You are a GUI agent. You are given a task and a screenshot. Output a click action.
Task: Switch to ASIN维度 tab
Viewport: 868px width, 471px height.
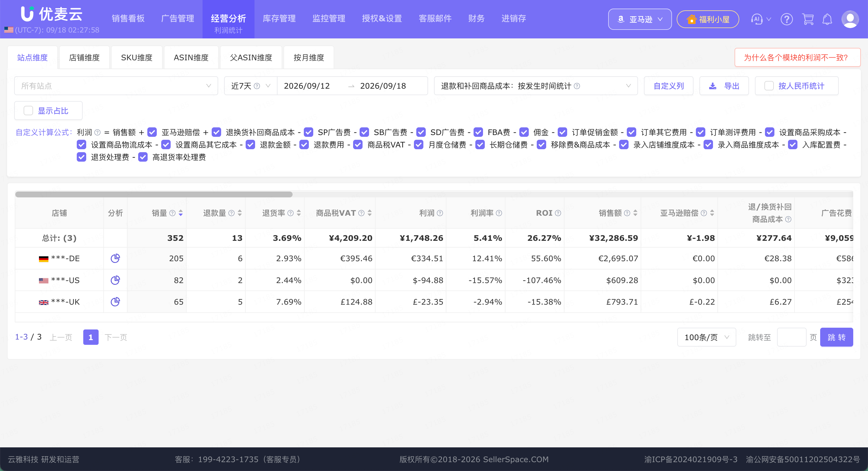click(x=191, y=58)
